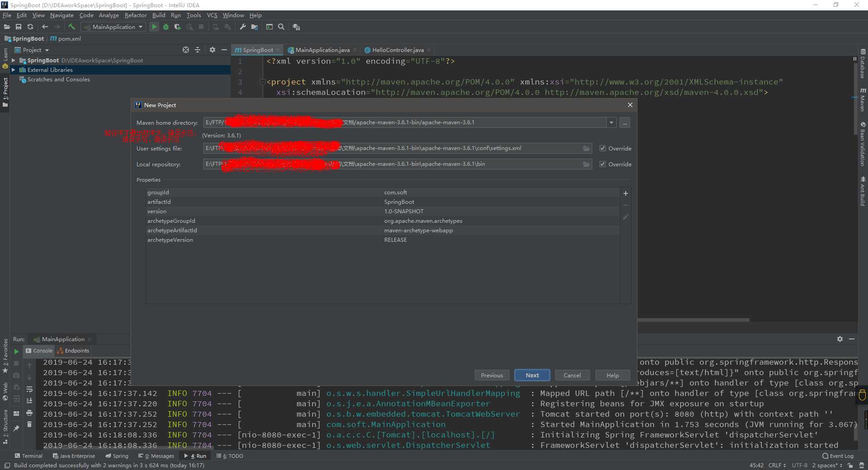
Task: Open the Database side tool window
Action: (863, 64)
